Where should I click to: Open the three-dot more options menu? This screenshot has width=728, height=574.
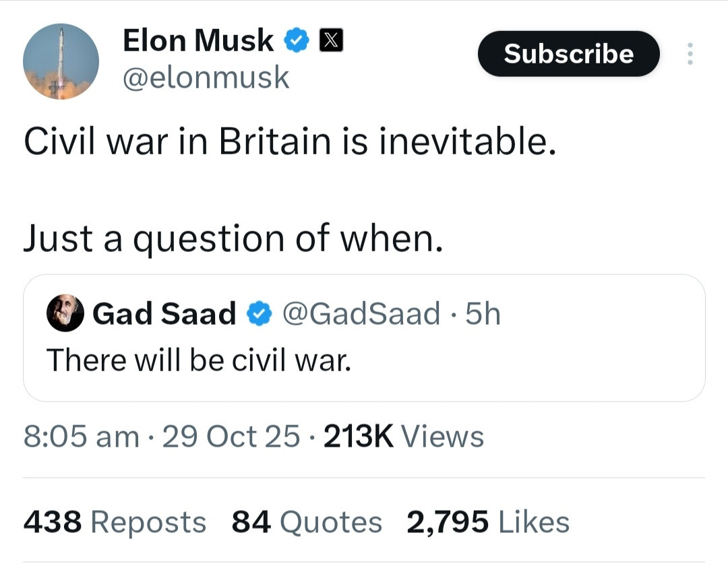coord(689,54)
